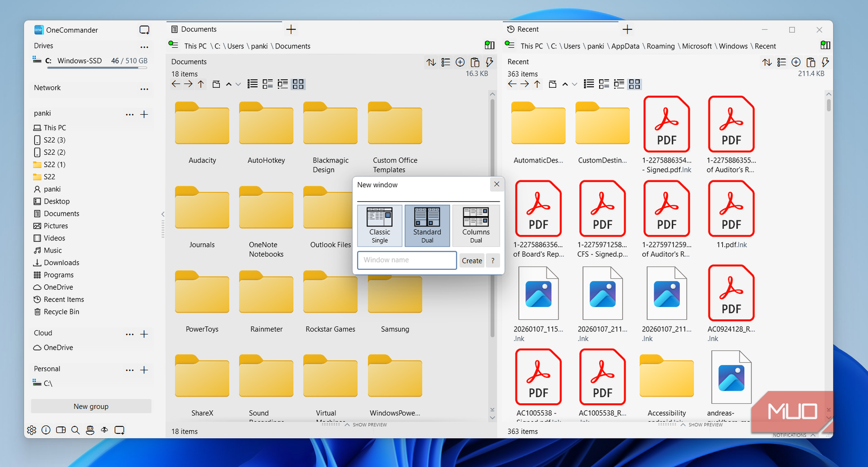Click up chevron in Documents pane toolbar
Image resolution: width=868 pixels, height=467 pixels.
pos(229,84)
